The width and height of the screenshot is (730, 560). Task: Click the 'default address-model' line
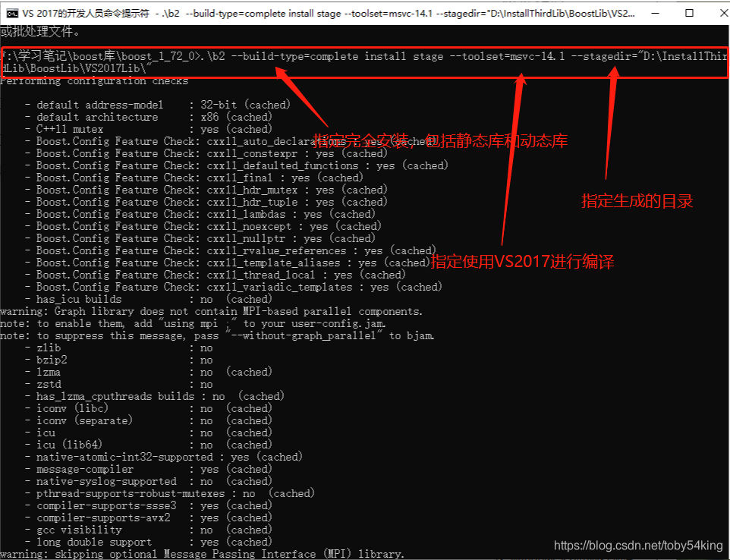(x=158, y=105)
